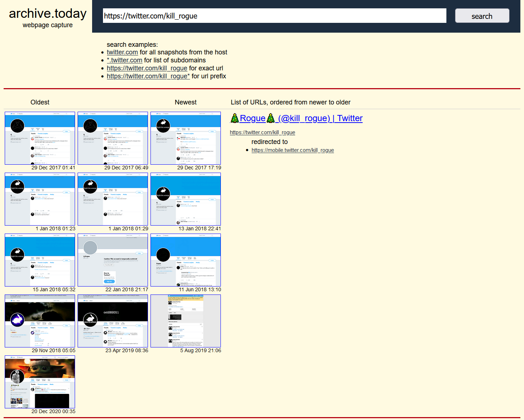Click the date label 29 Dec 2017 17:19
This screenshot has width=524, height=420.
(199, 168)
